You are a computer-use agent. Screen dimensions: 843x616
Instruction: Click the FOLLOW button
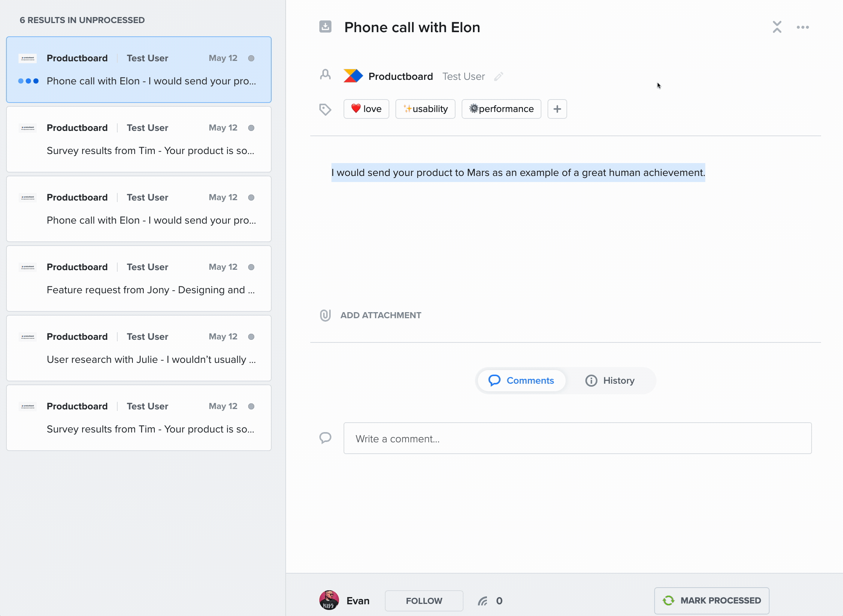tap(424, 600)
